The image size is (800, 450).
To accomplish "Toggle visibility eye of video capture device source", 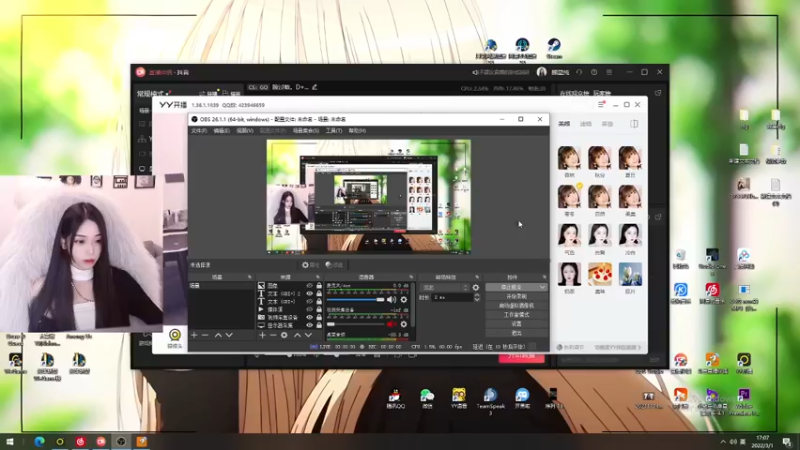I will [309, 317].
